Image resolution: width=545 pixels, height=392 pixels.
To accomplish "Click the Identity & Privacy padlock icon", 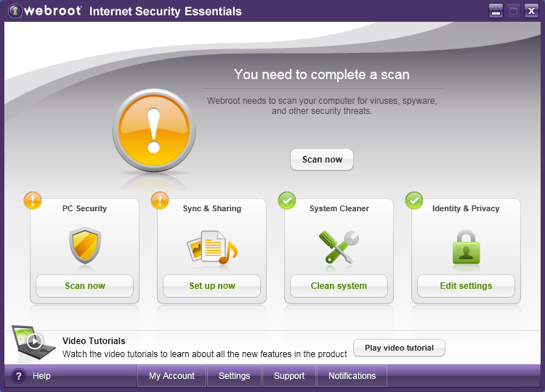I will [466, 247].
